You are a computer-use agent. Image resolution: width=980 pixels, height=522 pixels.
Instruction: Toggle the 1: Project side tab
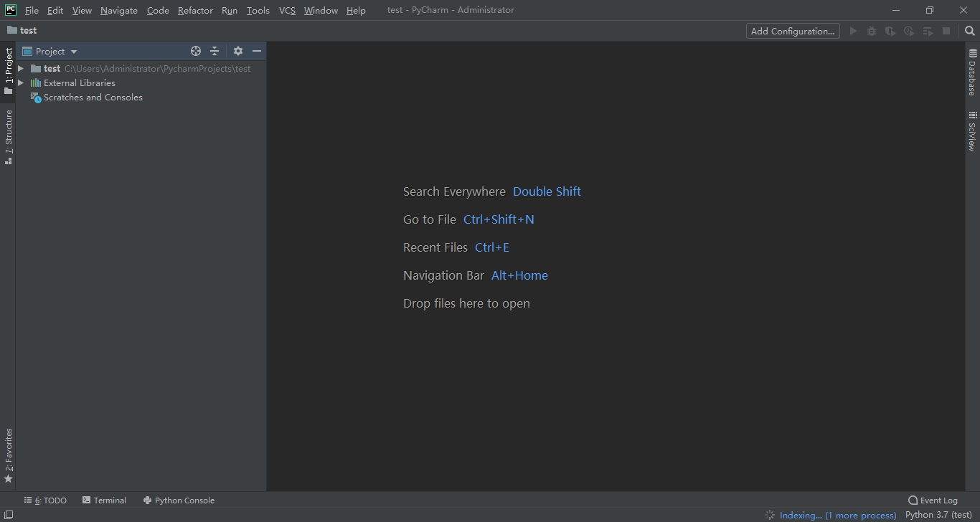tap(8, 72)
